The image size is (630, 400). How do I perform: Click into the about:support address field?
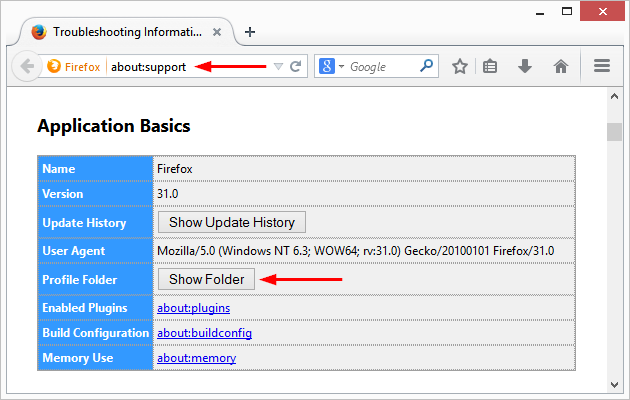tap(149, 67)
